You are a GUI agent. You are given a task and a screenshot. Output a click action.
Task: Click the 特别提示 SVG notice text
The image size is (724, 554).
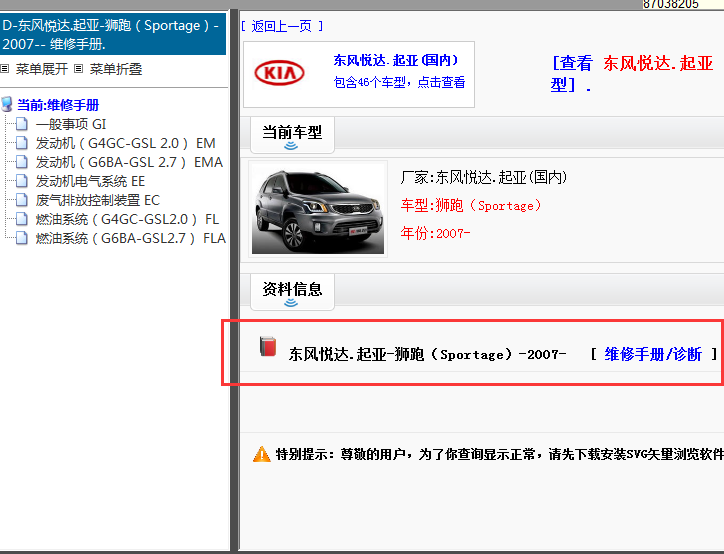tap(499, 454)
